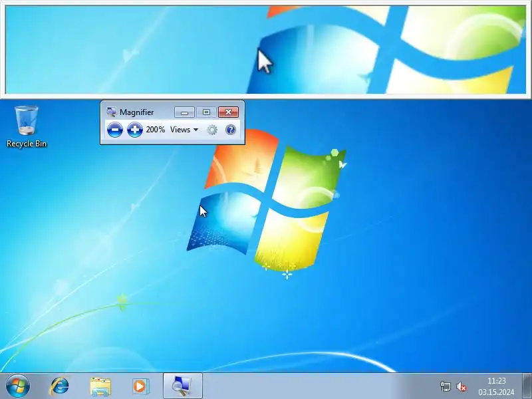
Task: Minimize the Magnifier window
Action: [185, 112]
